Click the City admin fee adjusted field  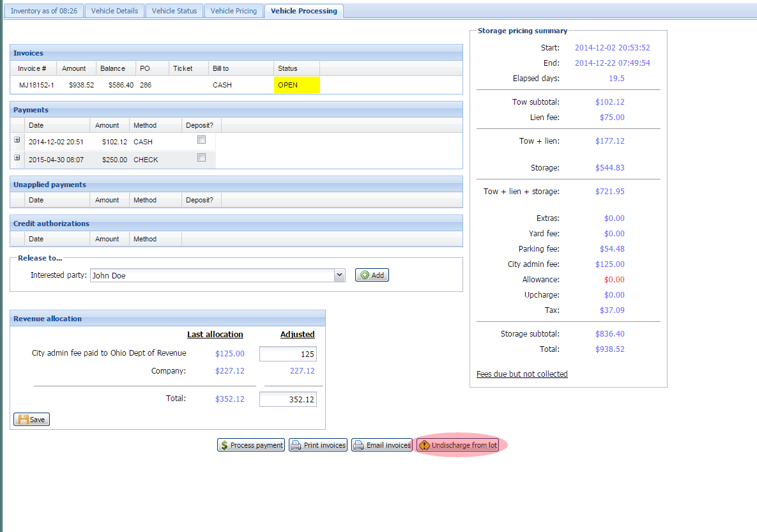pyautogui.click(x=287, y=354)
